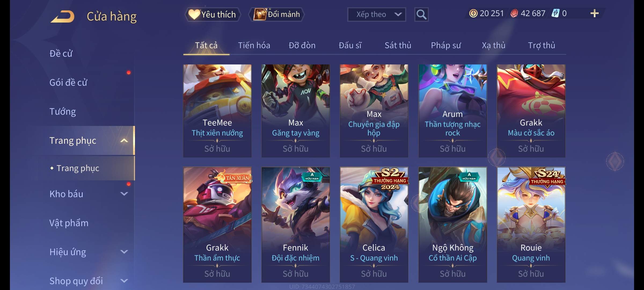Tap the blue voucher currency icon

[x=555, y=13]
